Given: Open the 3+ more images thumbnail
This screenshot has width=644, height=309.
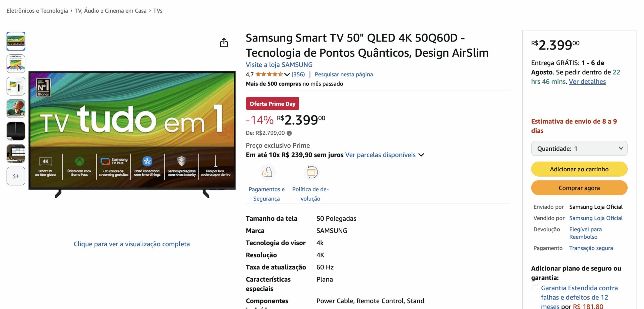Looking at the screenshot, I should 16,176.
